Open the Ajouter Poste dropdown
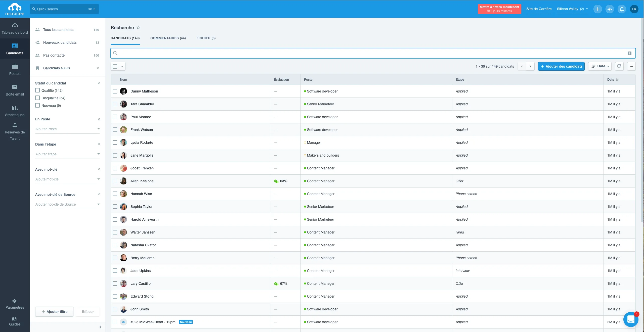The height and width of the screenshot is (332, 644). 67,129
